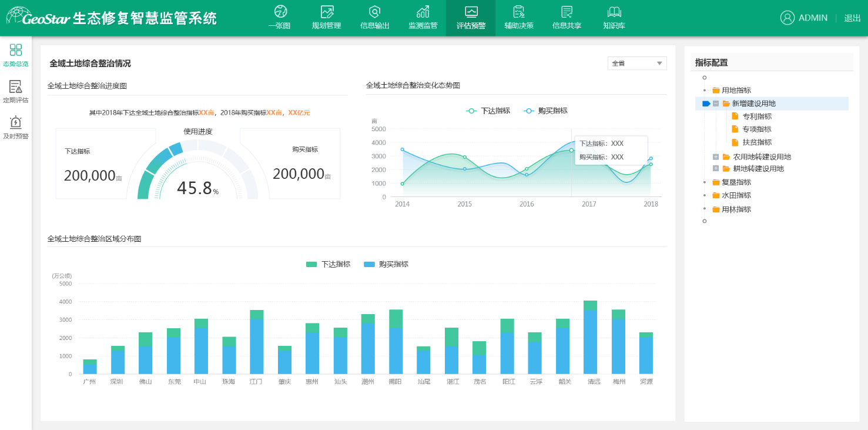This screenshot has height=430, width=868.
Task: Toggle 购买指标 series in the trend chart legend
Action: pos(545,111)
